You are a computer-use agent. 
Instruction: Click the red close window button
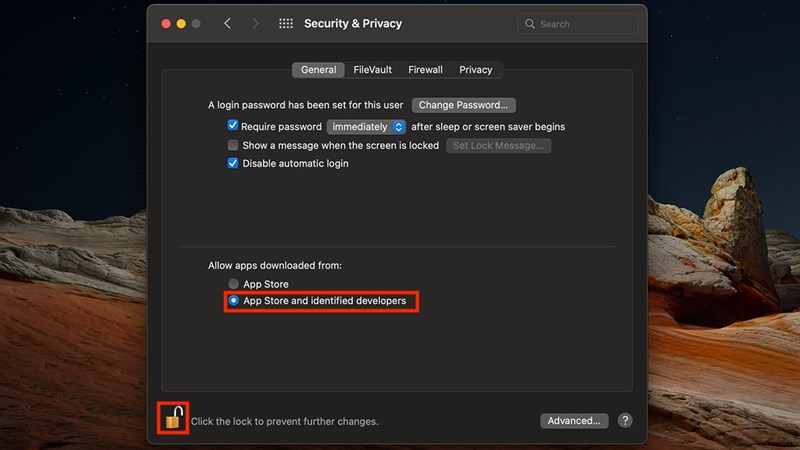(x=164, y=24)
